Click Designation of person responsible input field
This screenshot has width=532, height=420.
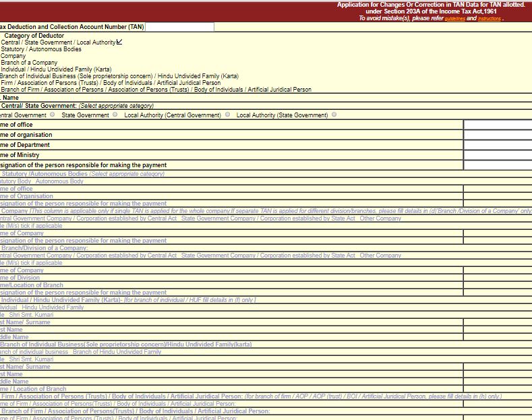pos(498,165)
